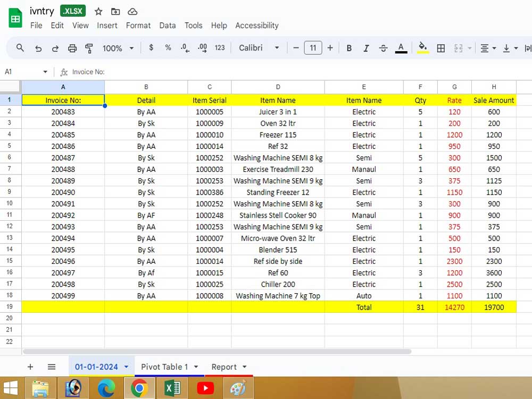
Task: Open the Calibri font dropdown
Action: click(x=259, y=48)
